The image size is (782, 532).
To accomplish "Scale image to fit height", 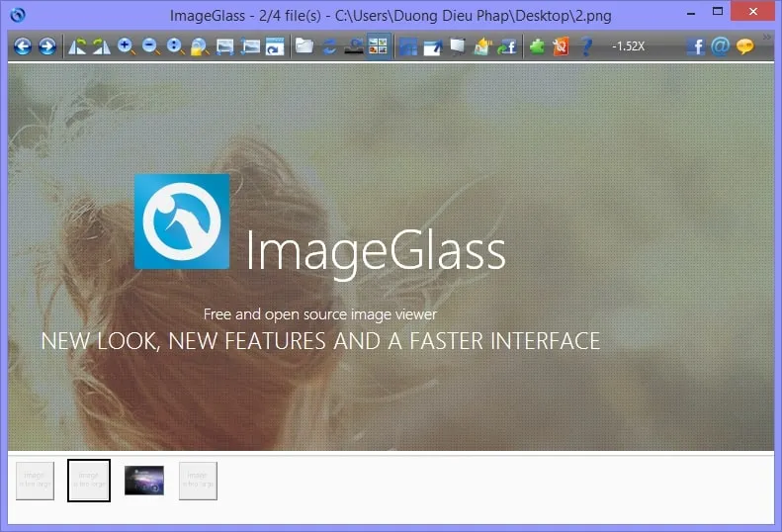I will pos(250,46).
